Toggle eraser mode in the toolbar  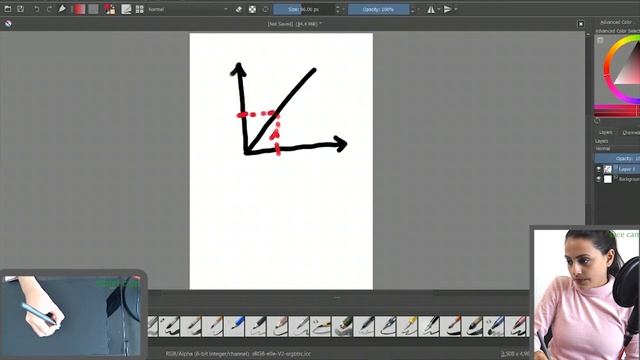(239, 9)
